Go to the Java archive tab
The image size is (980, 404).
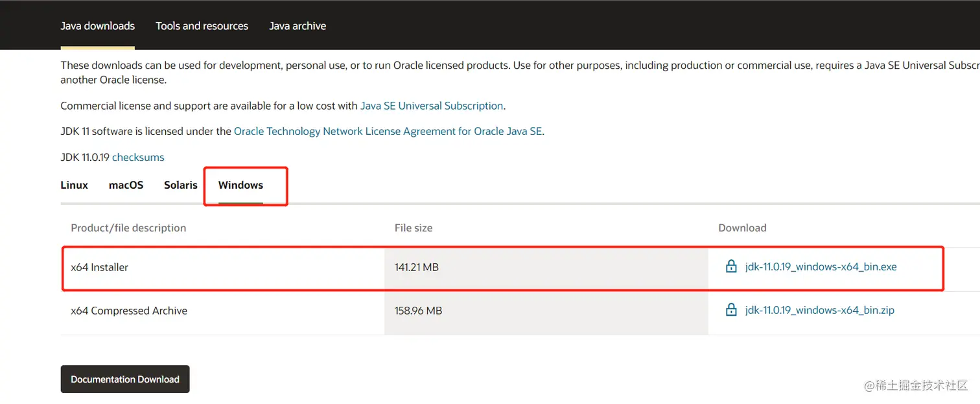(297, 26)
